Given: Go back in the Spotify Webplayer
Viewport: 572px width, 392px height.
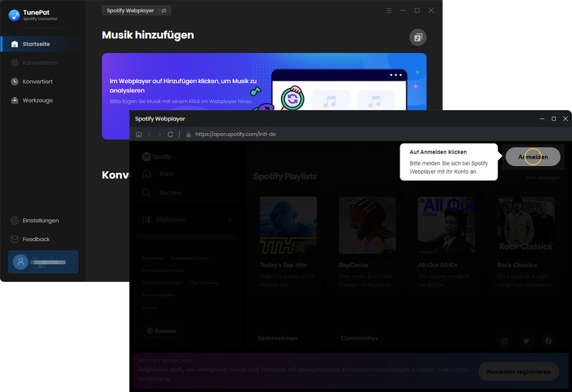Looking at the screenshot, I should click(x=149, y=134).
